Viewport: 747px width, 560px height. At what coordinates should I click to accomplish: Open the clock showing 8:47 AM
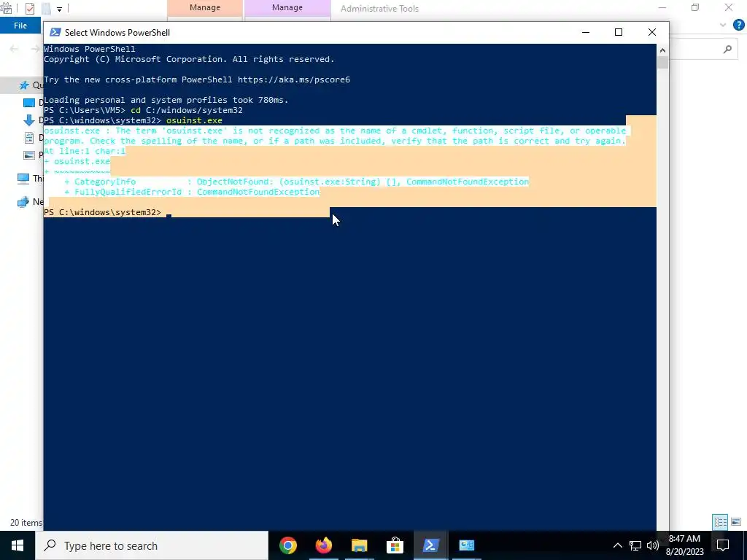tap(684, 545)
